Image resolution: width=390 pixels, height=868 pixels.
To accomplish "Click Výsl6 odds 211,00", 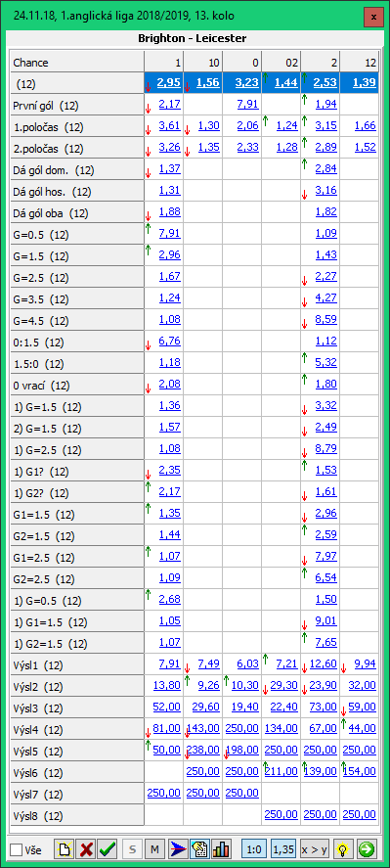I will [x=282, y=772].
